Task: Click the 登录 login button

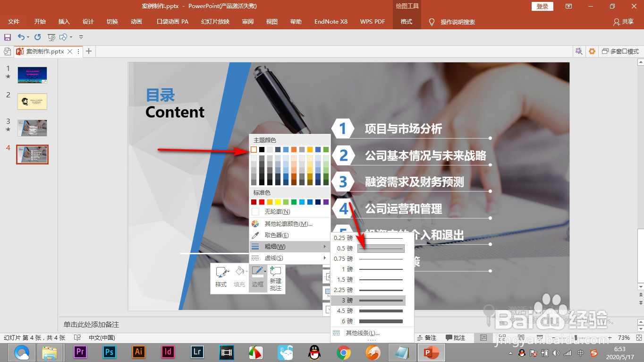Action: (542, 6)
